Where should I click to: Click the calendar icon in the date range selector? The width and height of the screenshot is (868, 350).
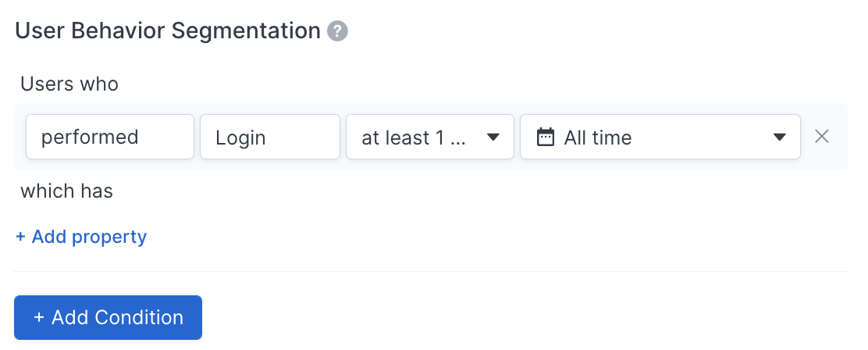coord(546,137)
